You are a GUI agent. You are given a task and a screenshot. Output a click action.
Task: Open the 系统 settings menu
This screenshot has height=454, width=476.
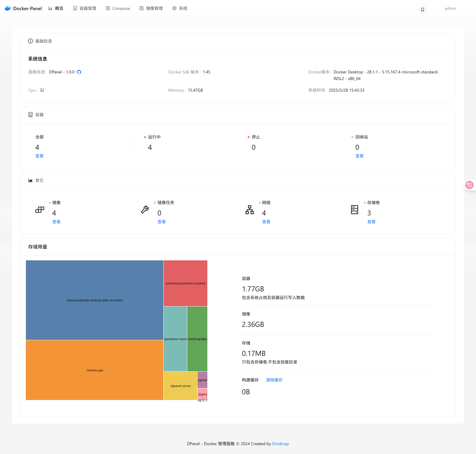click(x=180, y=8)
